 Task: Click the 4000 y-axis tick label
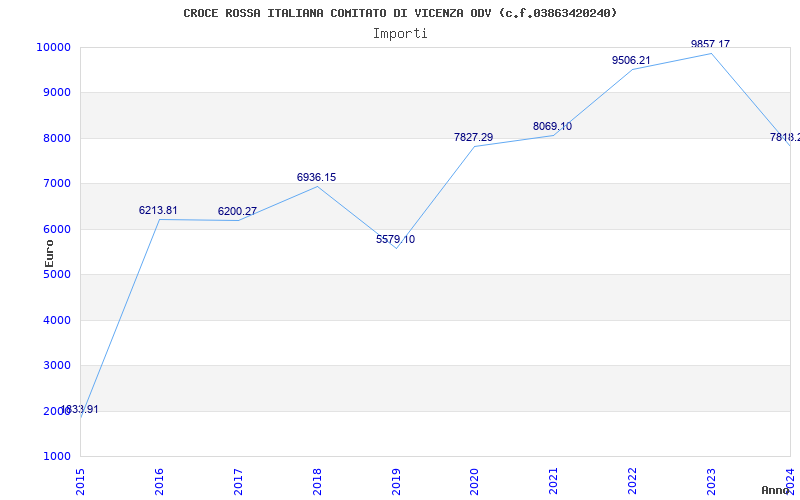[x=56, y=320]
